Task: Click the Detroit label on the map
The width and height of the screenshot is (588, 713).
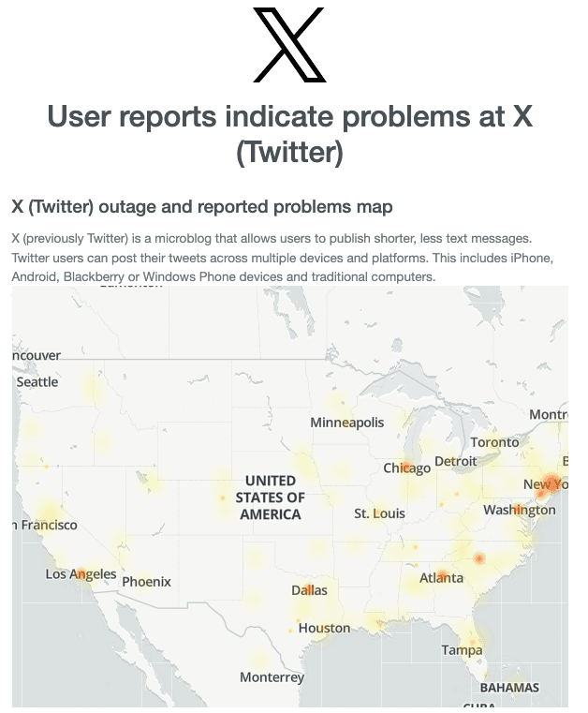Action: (455, 461)
